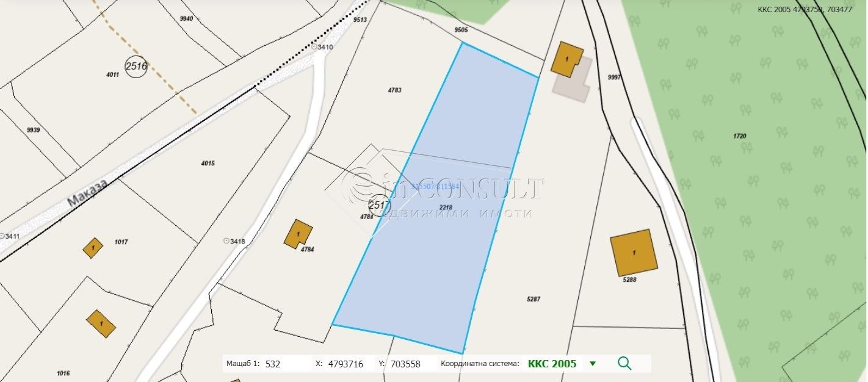Click the Y coordinate field 703558
Image resolution: width=868 pixels, height=382 pixels.
pos(410,364)
